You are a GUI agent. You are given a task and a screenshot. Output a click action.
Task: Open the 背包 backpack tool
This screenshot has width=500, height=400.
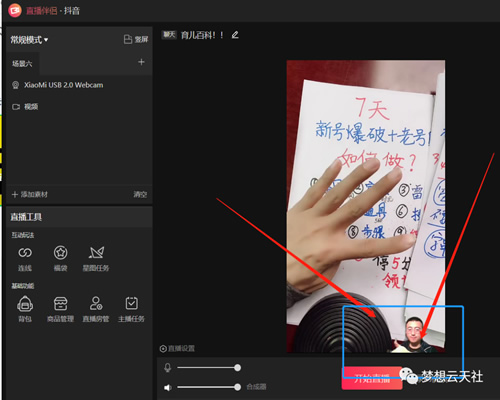(25, 309)
